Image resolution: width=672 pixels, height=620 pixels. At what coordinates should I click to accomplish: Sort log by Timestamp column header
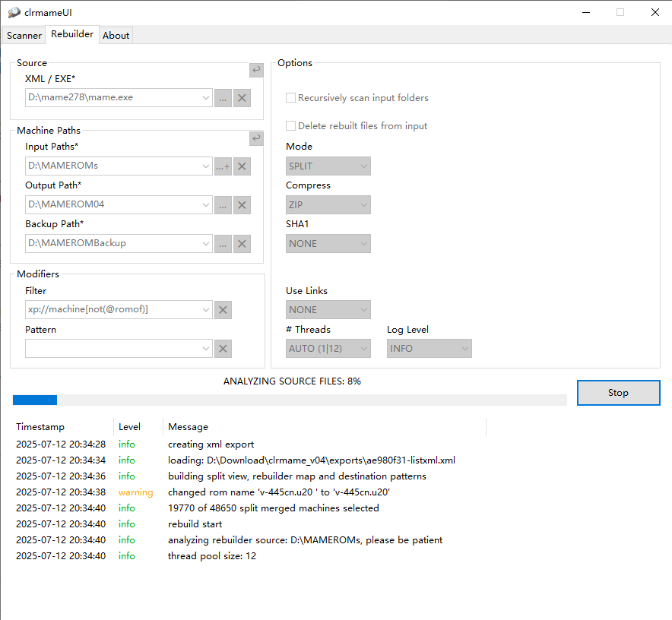click(65, 427)
